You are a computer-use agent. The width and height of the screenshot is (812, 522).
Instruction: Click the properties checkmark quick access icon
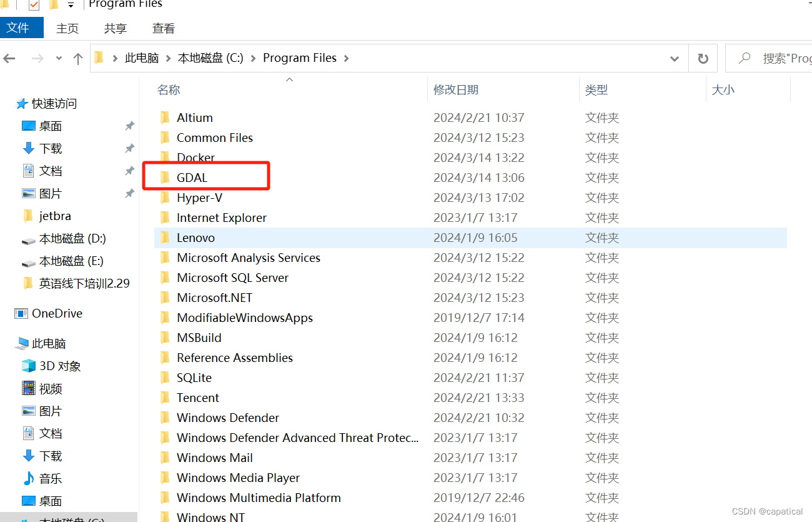(x=34, y=5)
